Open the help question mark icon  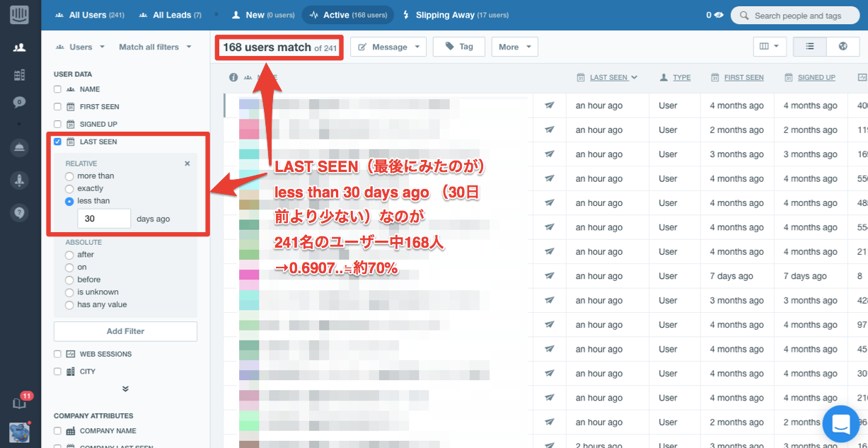pos(19,212)
